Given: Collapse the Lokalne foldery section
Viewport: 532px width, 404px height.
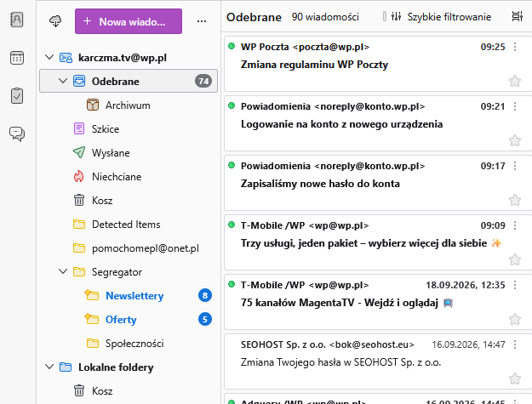Looking at the screenshot, I should point(49,367).
